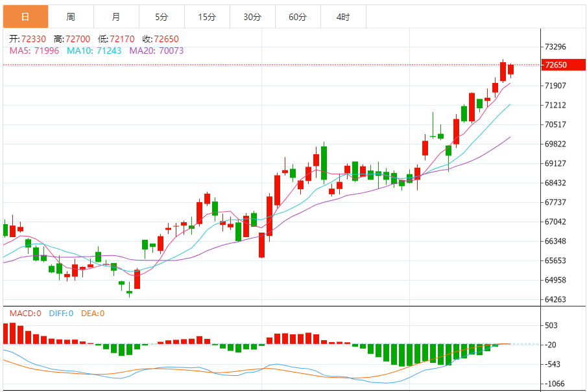Image resolution: width=587 pixels, height=392 pixels.
Task: Open the 4时 interval tab
Action: (343, 17)
